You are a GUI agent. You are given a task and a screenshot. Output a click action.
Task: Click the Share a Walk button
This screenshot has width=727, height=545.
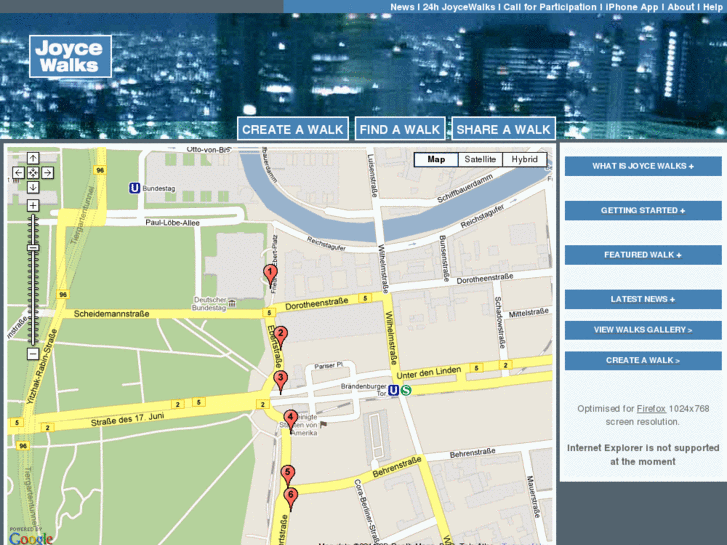click(x=503, y=129)
